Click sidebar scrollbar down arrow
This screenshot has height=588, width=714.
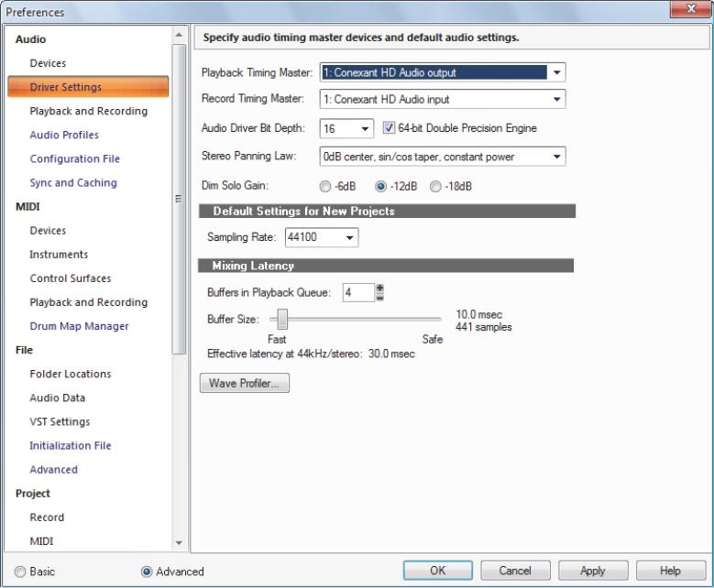click(179, 542)
